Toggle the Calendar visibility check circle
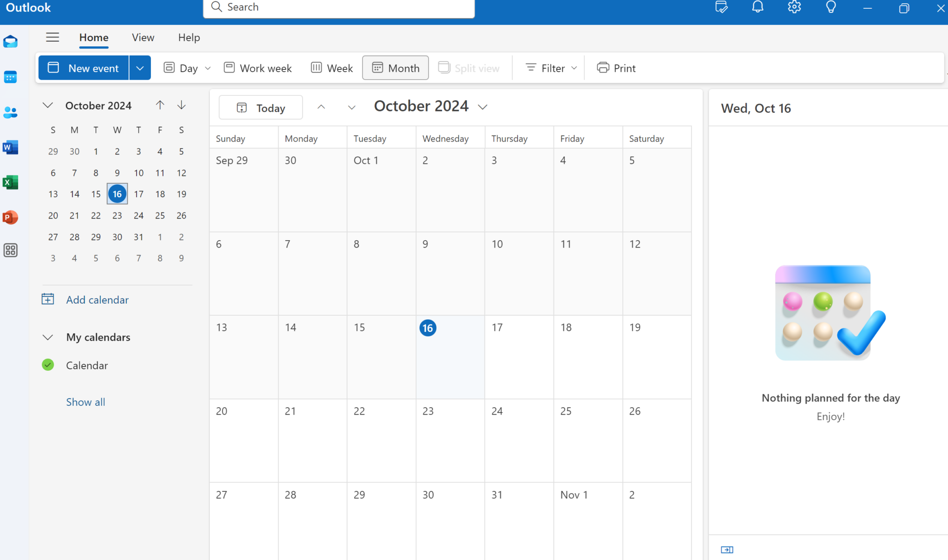Image resolution: width=948 pixels, height=560 pixels. click(48, 365)
